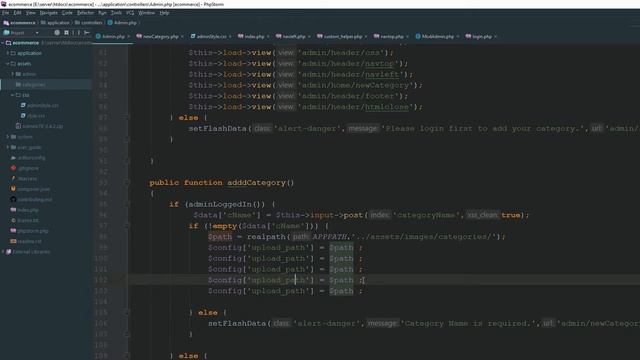Click scroll-from-source target icon in Project panel
This screenshot has height=360, width=640.
click(x=57, y=33)
